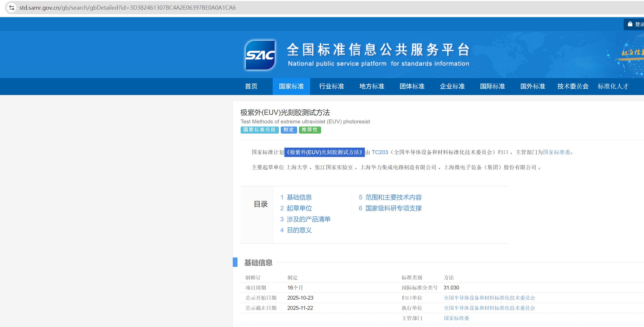
Task: Click the green 推荐性 tag
Action: pos(310,130)
